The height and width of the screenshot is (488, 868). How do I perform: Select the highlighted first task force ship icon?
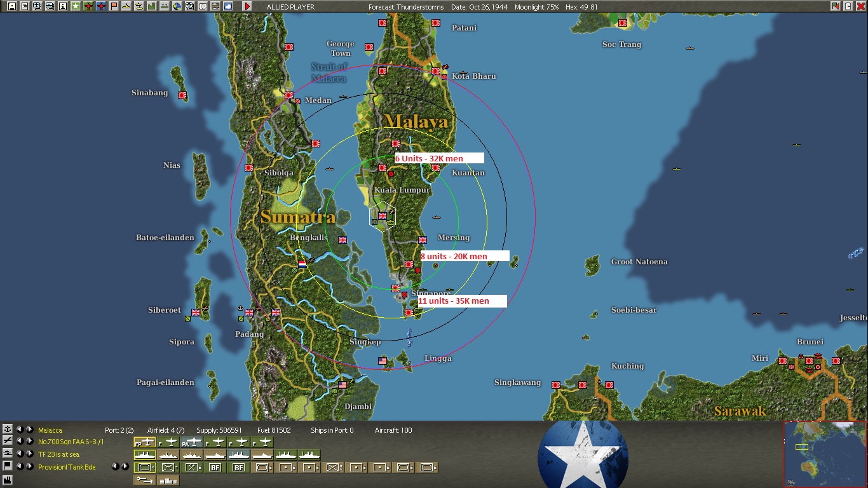145,454
